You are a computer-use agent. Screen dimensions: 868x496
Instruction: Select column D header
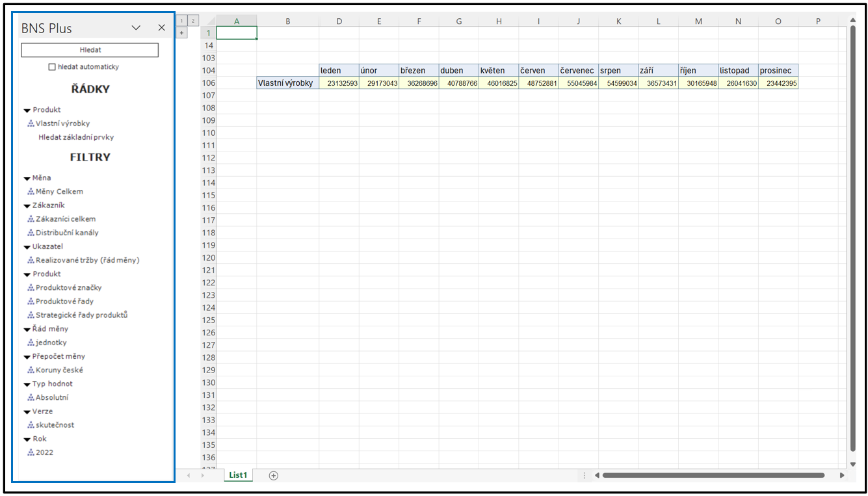[339, 21]
